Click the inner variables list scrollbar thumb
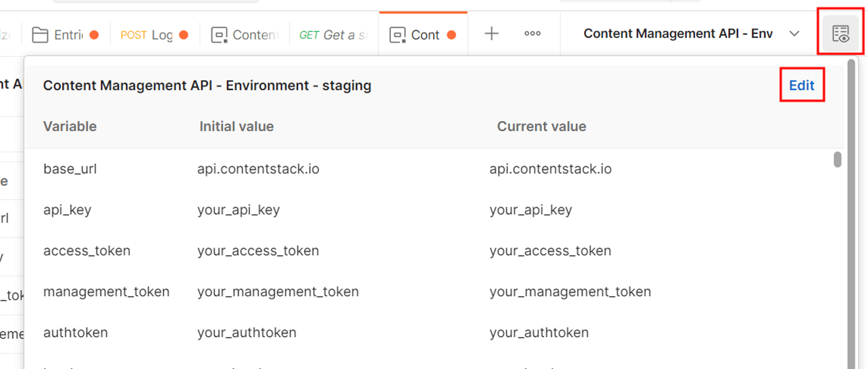The height and width of the screenshot is (369, 868). click(837, 159)
